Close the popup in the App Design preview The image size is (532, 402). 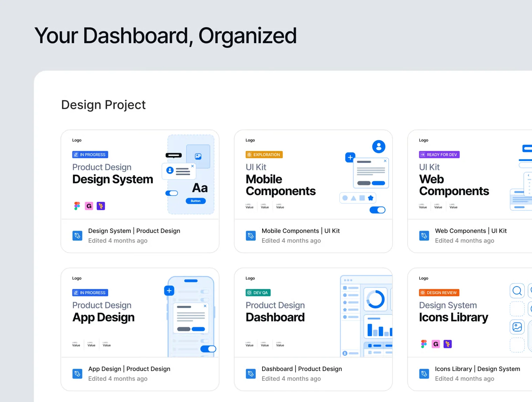point(205,306)
